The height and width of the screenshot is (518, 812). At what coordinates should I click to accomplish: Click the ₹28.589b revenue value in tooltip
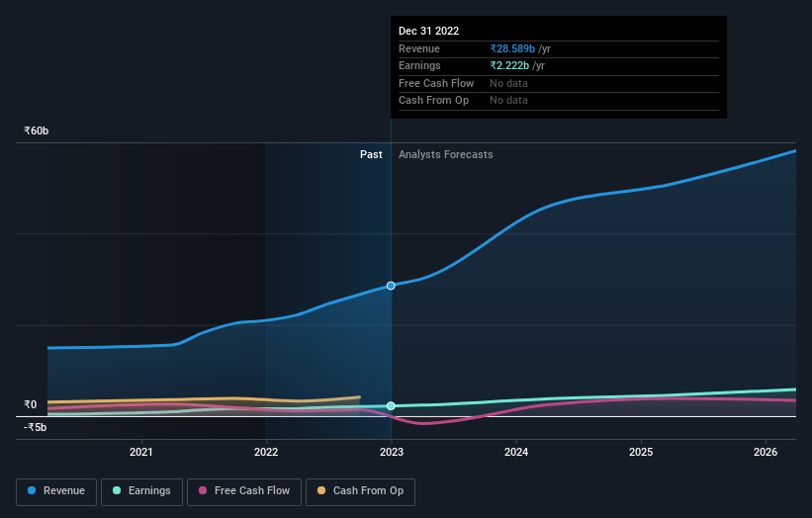coord(512,48)
